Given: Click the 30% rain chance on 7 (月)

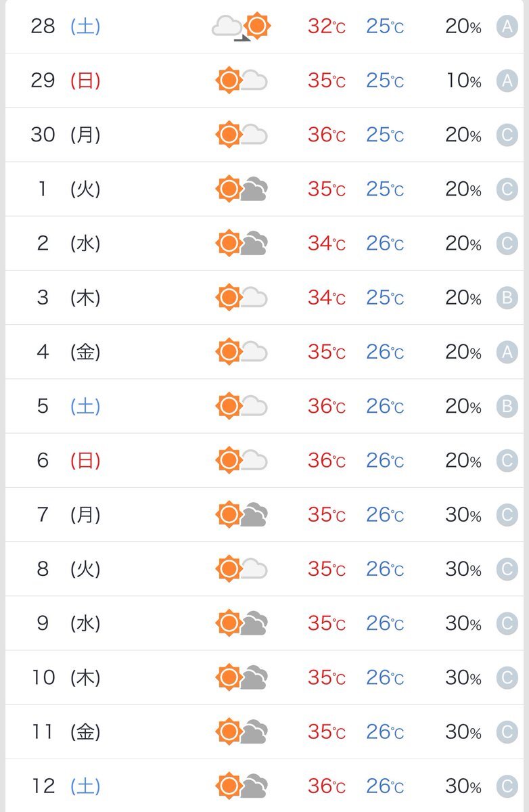Looking at the screenshot, I should [x=463, y=515].
